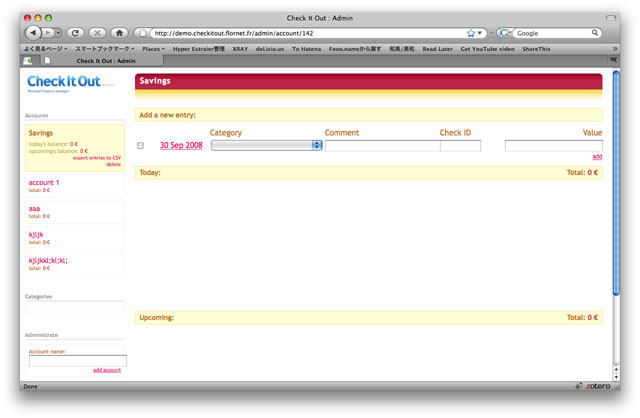This screenshot has height=418, width=640.
Task: Click export entries to CSV link
Action: 97,158
